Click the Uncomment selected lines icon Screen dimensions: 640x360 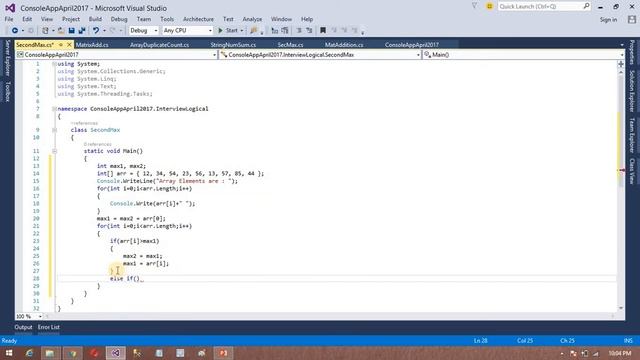[309, 31]
